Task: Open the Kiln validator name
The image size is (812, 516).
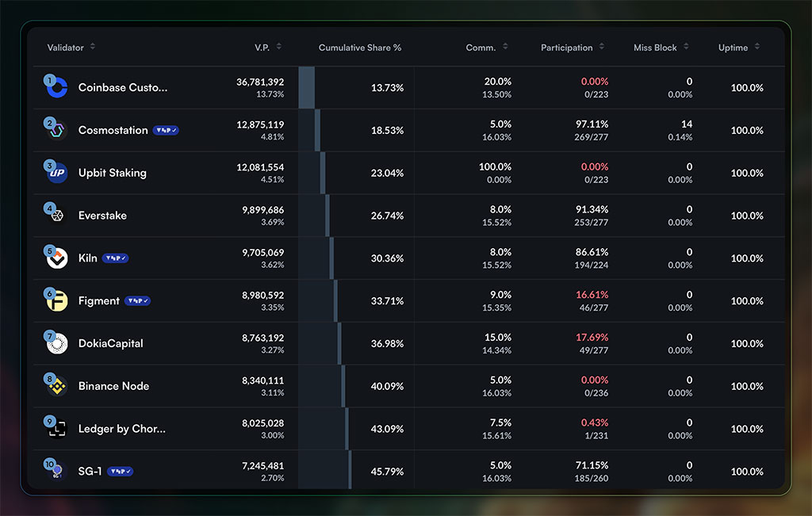Action: click(87, 258)
